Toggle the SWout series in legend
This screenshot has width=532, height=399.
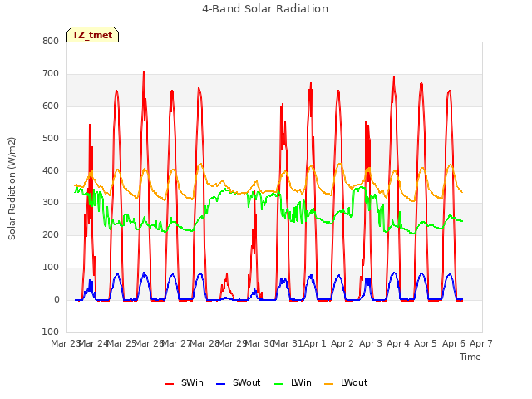(x=239, y=382)
